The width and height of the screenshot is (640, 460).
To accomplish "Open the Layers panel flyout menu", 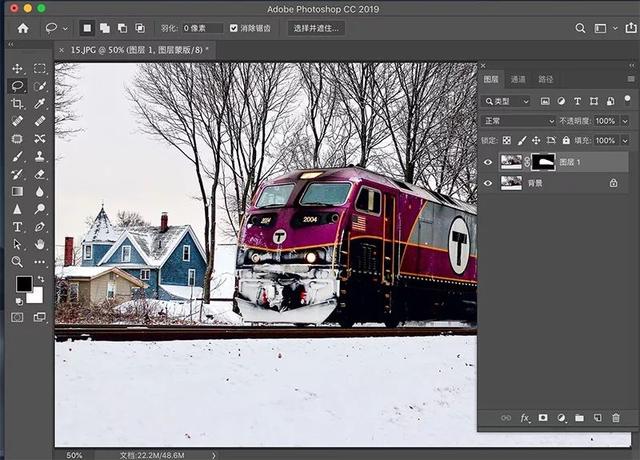I will pyautogui.click(x=631, y=79).
